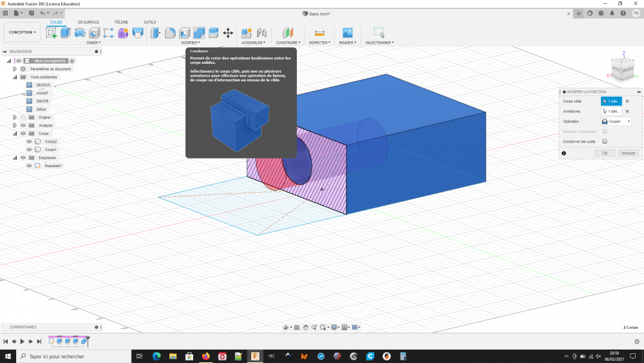The height and width of the screenshot is (363, 644).
Task: Click the Construire plane icon
Action: [288, 33]
